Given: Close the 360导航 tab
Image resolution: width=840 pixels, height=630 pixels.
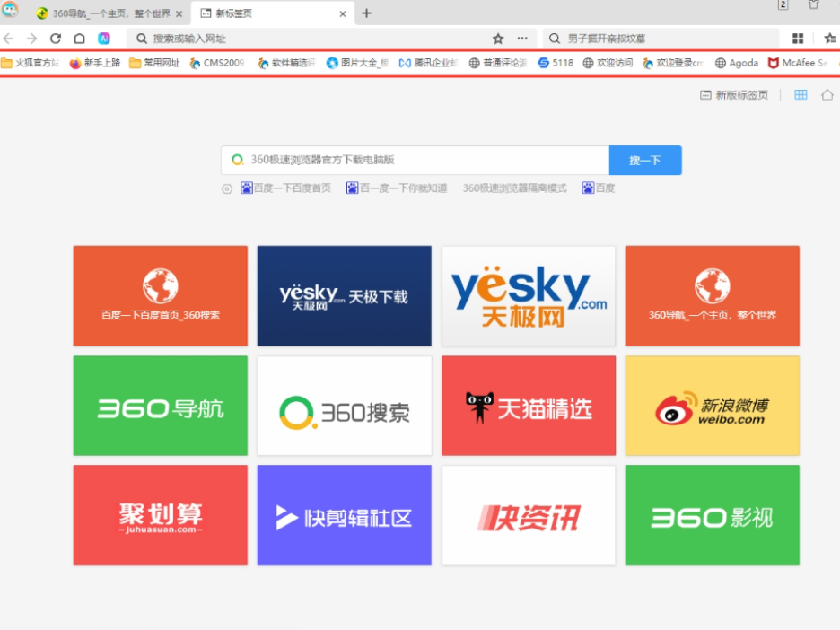Looking at the screenshot, I should pyautogui.click(x=179, y=14).
